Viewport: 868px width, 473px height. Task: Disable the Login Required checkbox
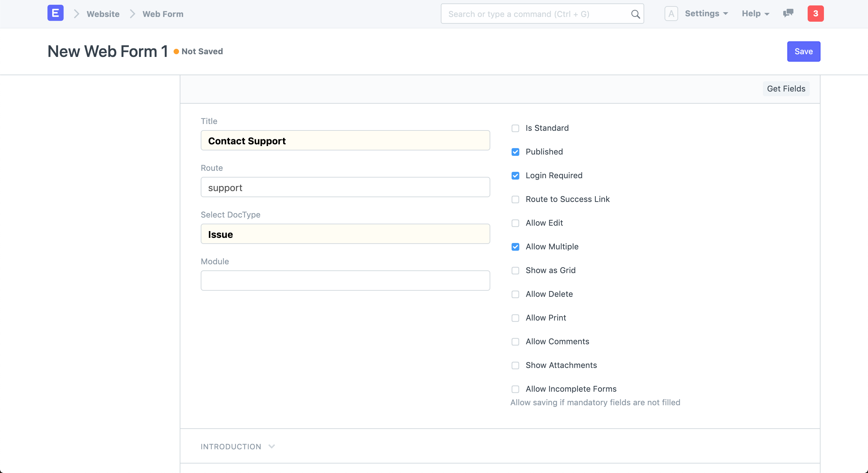[x=515, y=175]
